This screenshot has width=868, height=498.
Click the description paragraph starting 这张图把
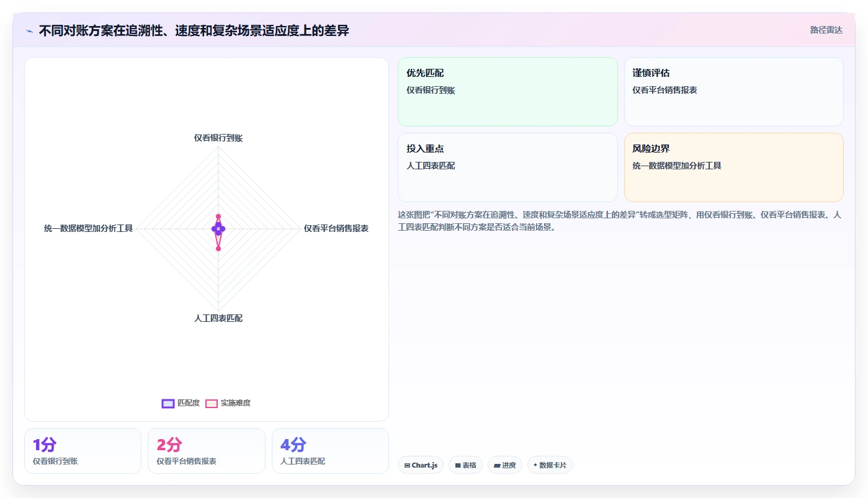pos(619,221)
